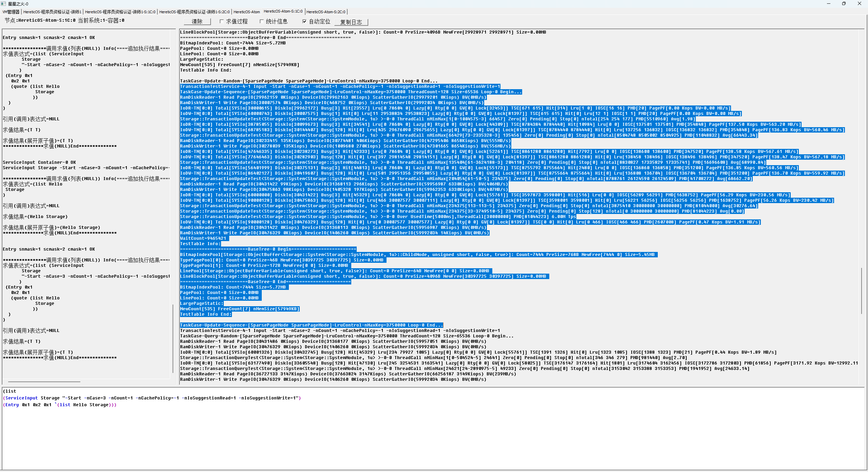Select the HereticOS-Atom-S:2C:0 tab
This screenshot has height=472, width=868.
pos(326,12)
